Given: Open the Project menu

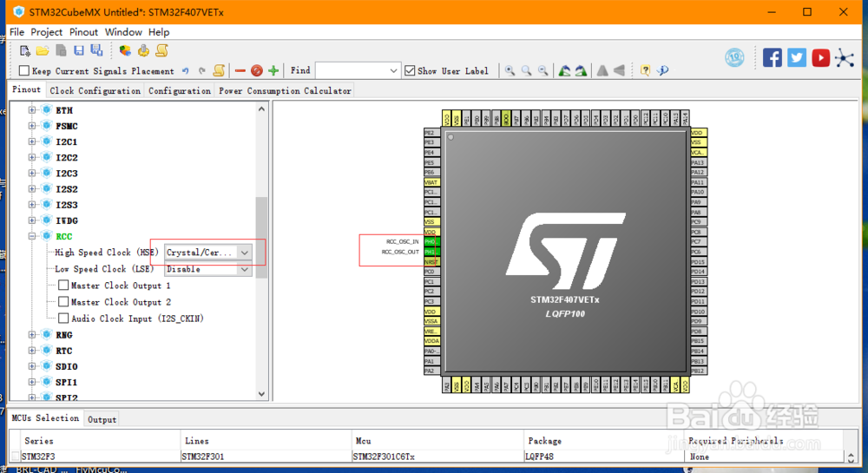Looking at the screenshot, I should tap(47, 32).
